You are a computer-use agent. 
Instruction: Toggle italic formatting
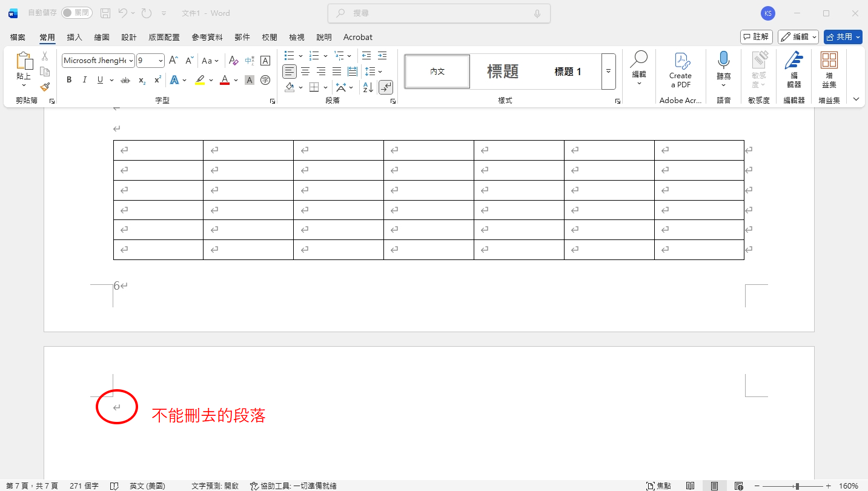(84, 79)
